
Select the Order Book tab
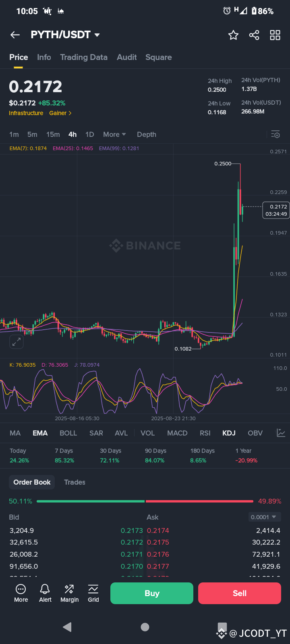32,482
